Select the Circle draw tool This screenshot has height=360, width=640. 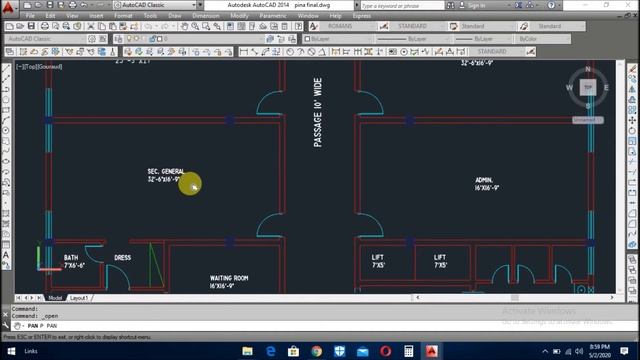click(6, 130)
